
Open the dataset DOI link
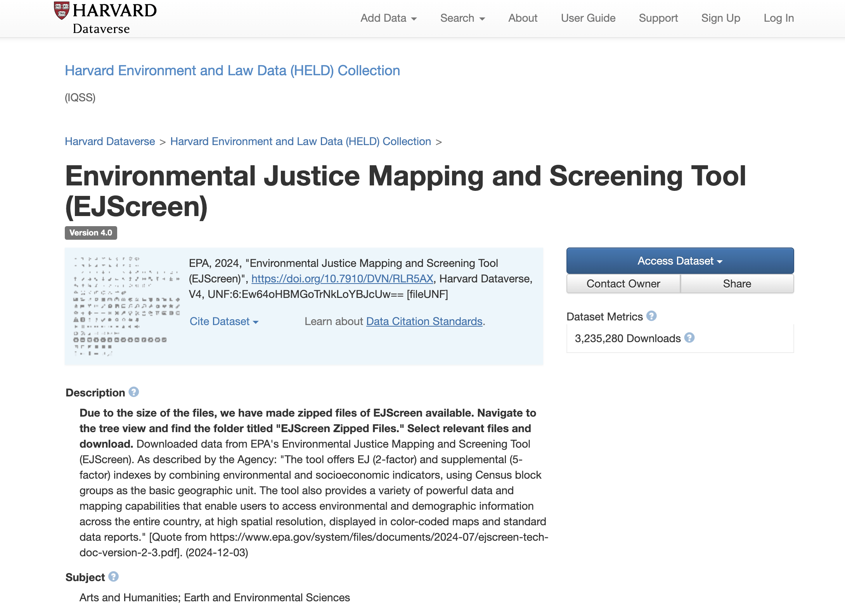click(342, 279)
